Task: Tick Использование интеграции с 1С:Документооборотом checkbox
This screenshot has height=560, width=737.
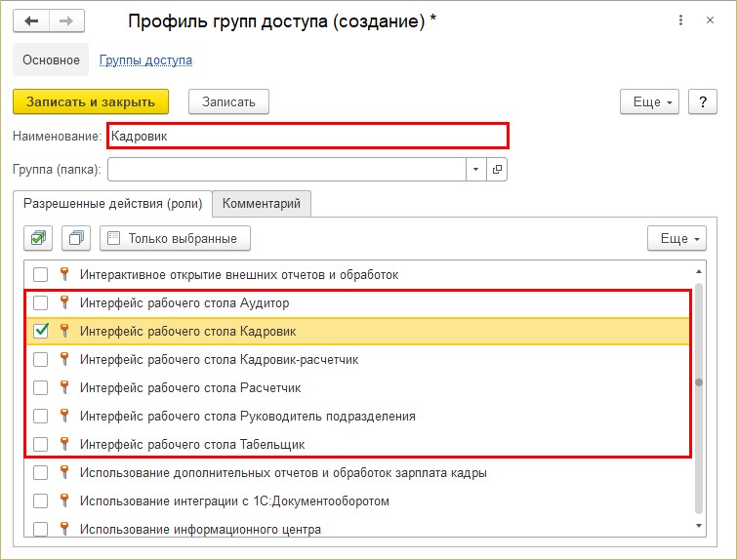Action: (x=41, y=500)
